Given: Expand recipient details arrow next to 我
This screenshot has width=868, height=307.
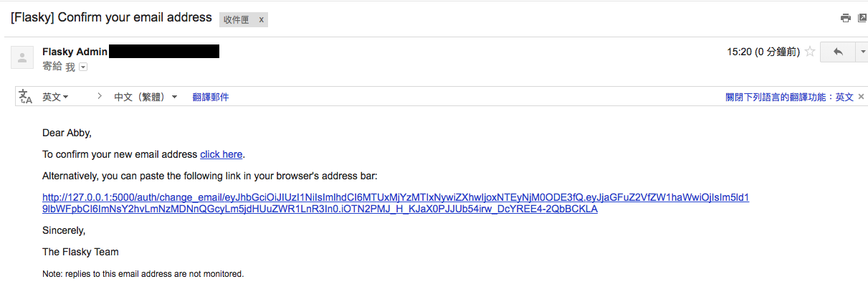Looking at the screenshot, I should [x=83, y=67].
